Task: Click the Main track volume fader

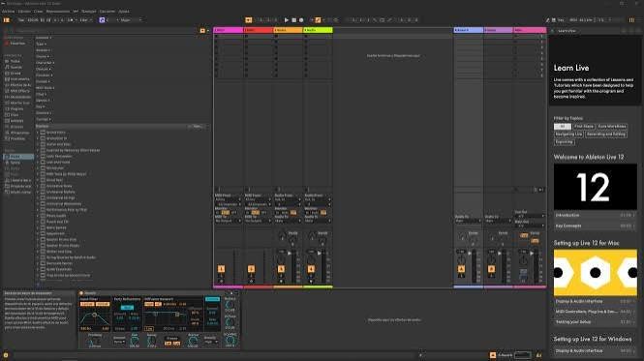Action: tap(532, 254)
